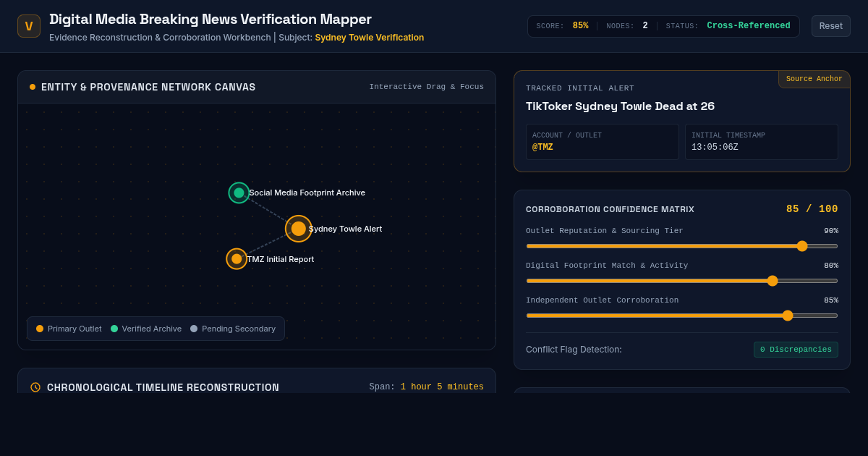Screen dimensions: 868x456
Task: Click the Tracked Initial Alert label
Action: [x=580, y=88]
